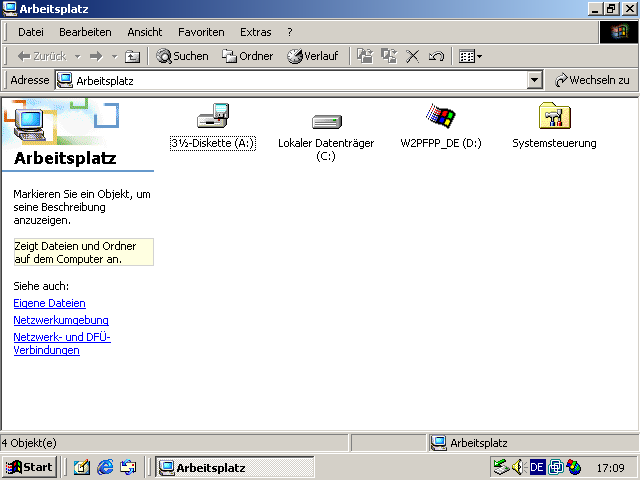Image resolution: width=640 pixels, height=480 pixels.
Task: Click the large Arbeitsplatz heading text
Action: coord(65,158)
